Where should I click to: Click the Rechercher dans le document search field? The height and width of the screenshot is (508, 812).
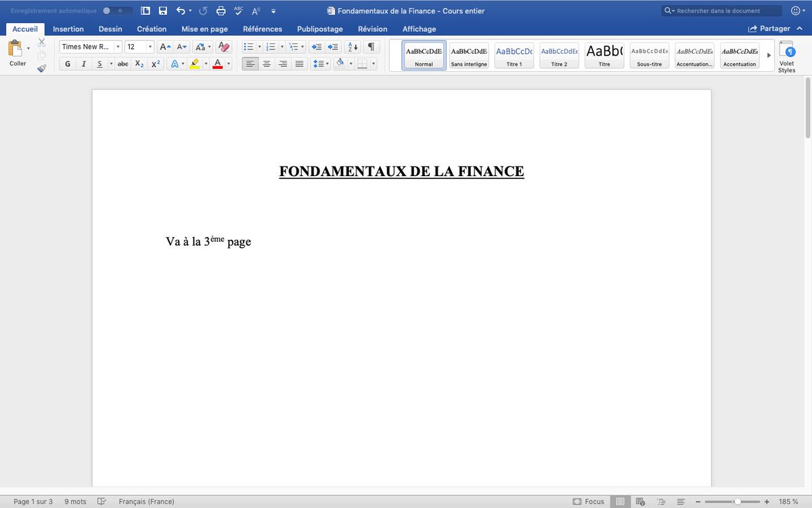point(721,11)
